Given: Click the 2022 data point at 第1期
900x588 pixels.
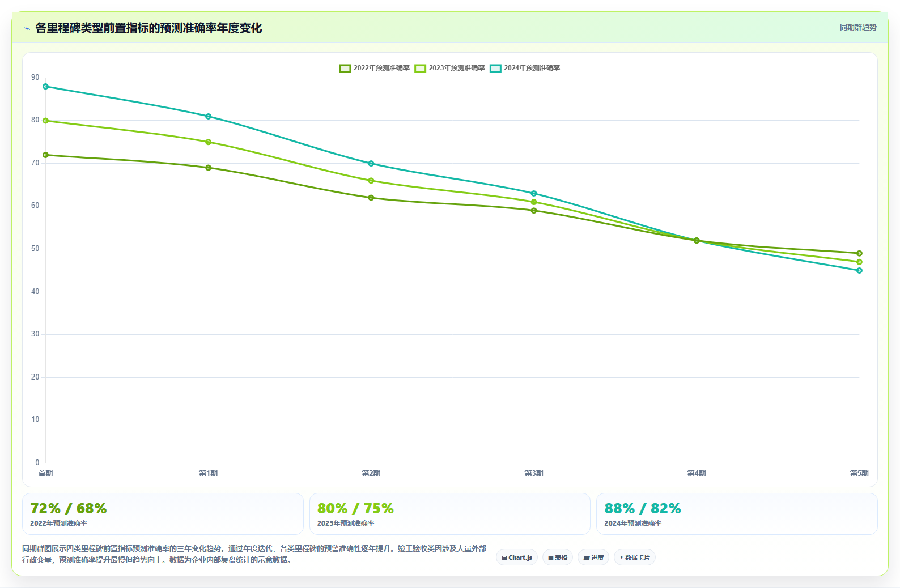Looking at the screenshot, I should (208, 168).
